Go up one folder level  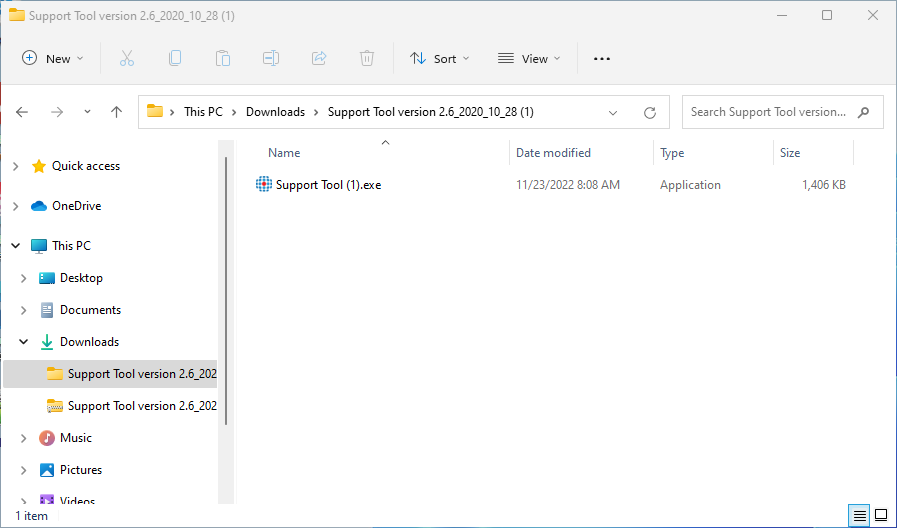point(116,112)
